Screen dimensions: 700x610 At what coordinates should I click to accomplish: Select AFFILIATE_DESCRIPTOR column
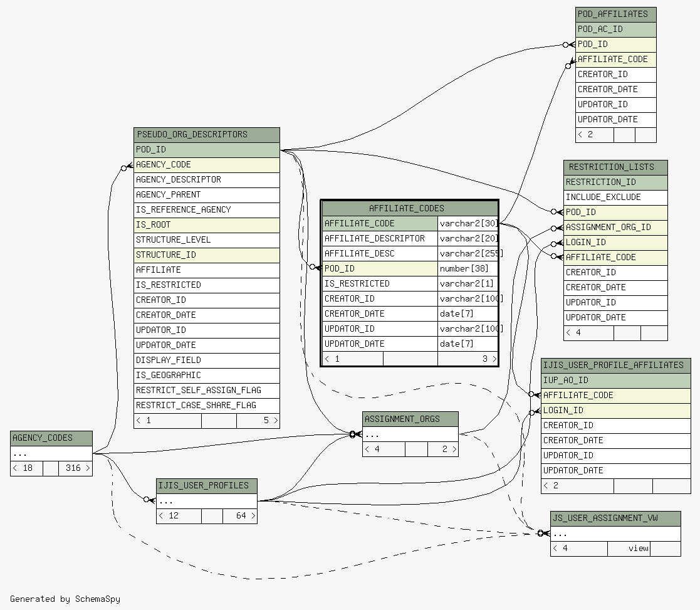click(x=380, y=239)
